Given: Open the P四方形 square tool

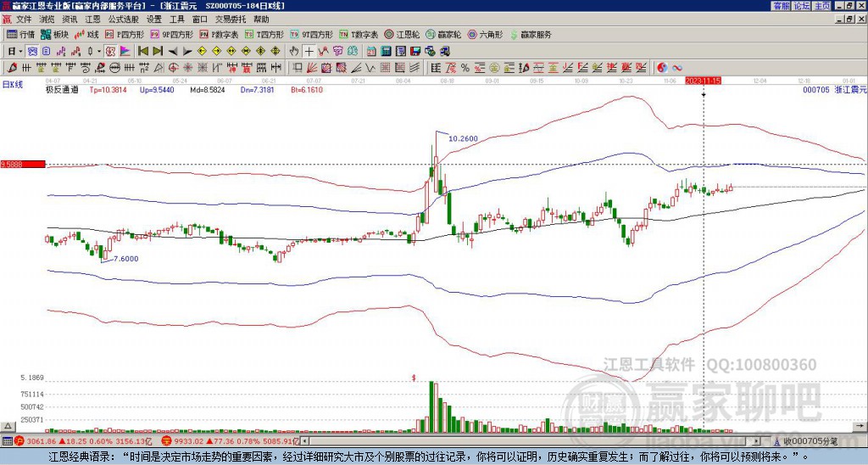Looking at the screenshot, I should coord(125,34).
